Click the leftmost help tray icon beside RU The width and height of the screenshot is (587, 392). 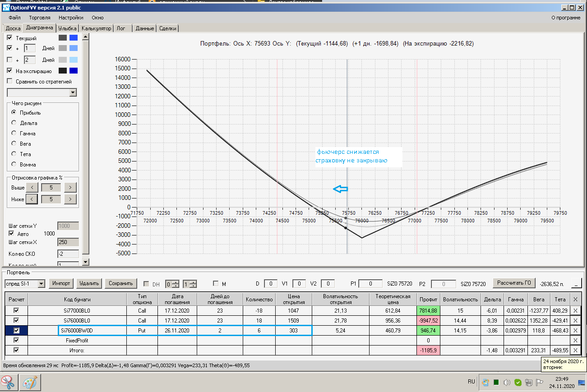click(x=485, y=383)
